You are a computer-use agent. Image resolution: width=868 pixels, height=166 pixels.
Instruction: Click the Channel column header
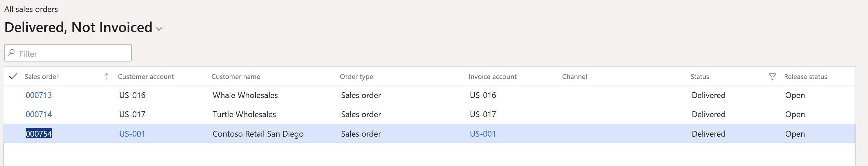(574, 77)
